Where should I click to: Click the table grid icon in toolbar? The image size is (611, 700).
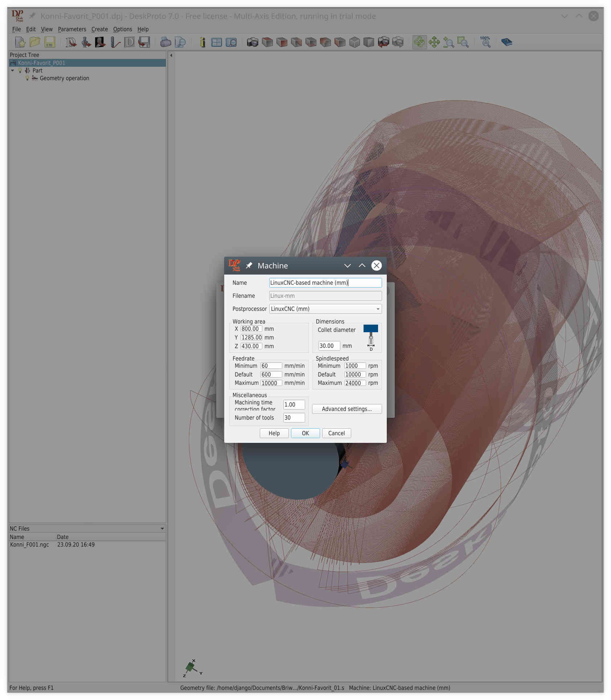(x=217, y=42)
